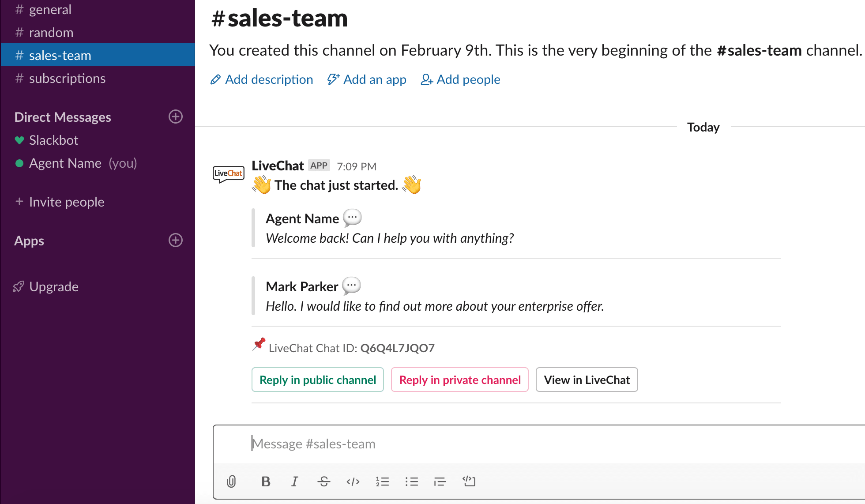Viewport: 865px width, 504px height.
Task: Toggle italic text formatting
Action: pos(294,481)
